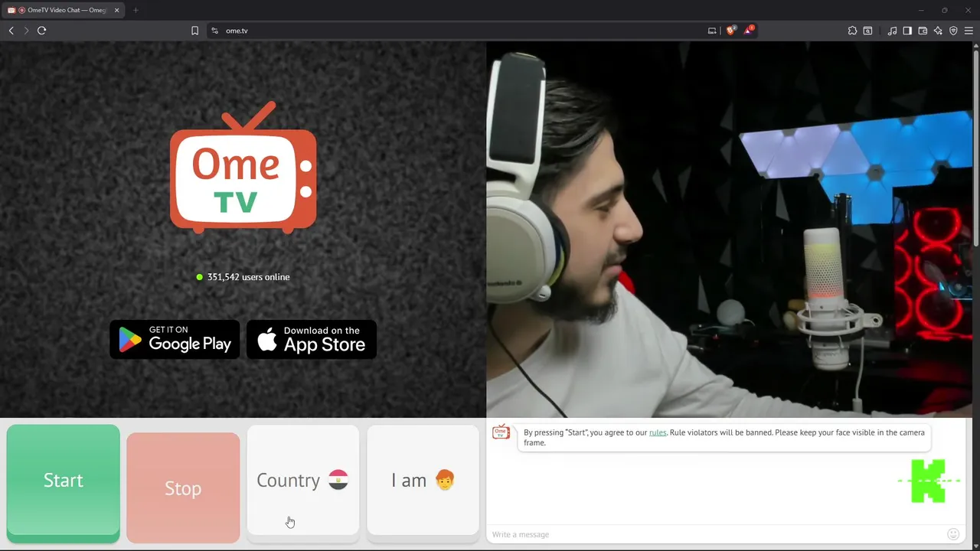
Task: Close the OmeTV Video Chat tab
Action: [116, 10]
